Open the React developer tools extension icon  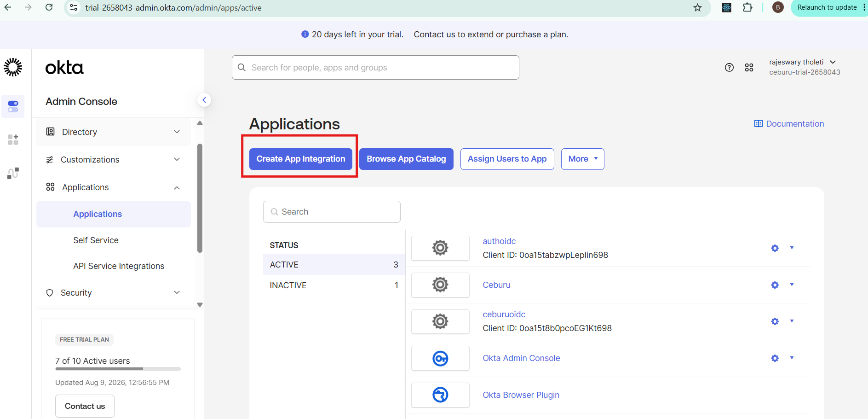(726, 7)
